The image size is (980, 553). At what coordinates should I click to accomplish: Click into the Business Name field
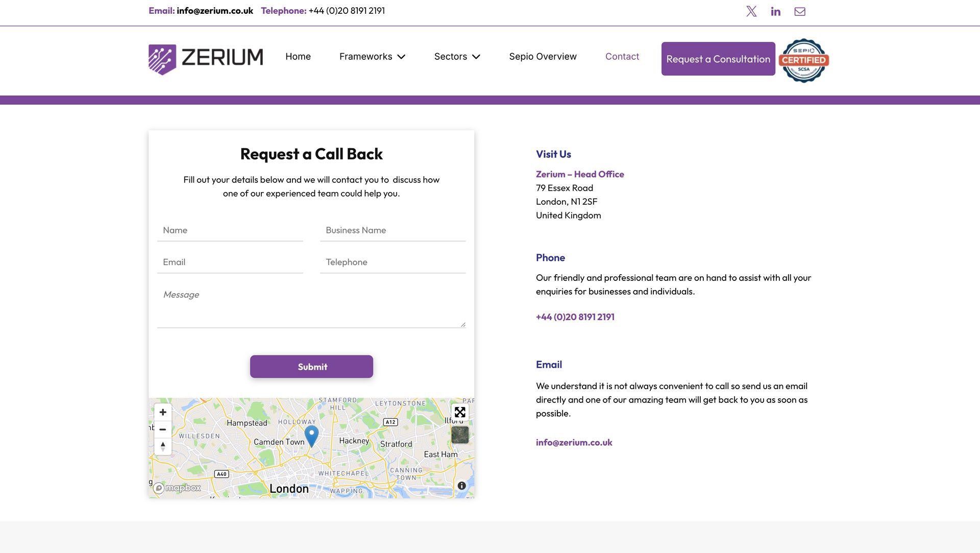393,230
